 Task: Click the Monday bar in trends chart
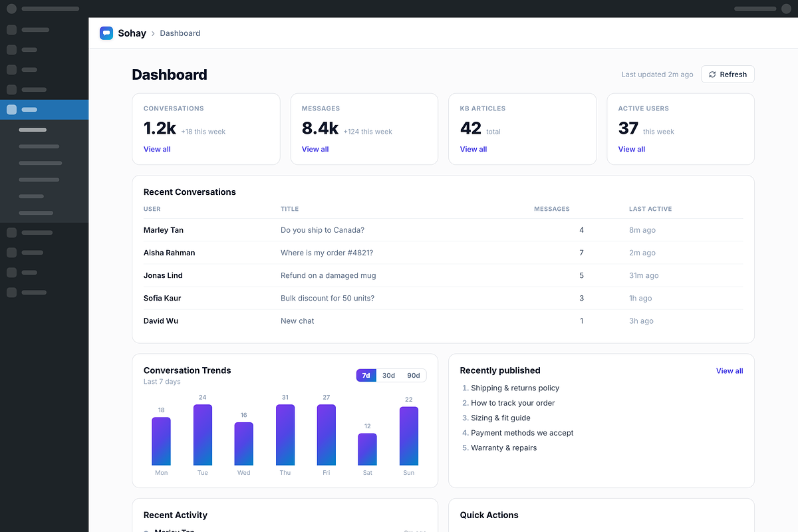tap(162, 442)
